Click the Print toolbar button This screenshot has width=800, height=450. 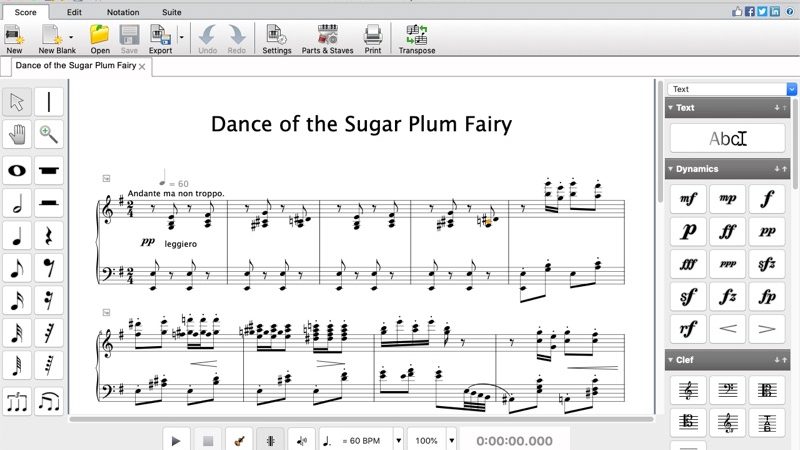[x=372, y=39]
